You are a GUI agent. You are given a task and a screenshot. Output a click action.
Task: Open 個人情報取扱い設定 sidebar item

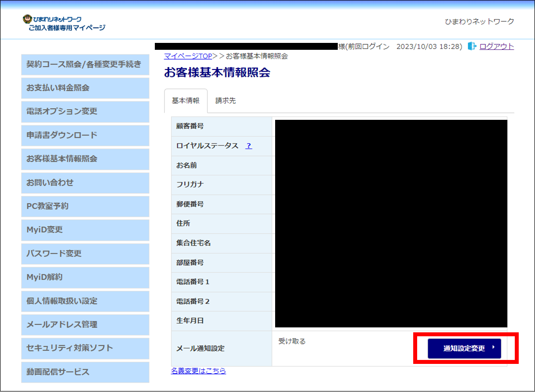coord(85,301)
